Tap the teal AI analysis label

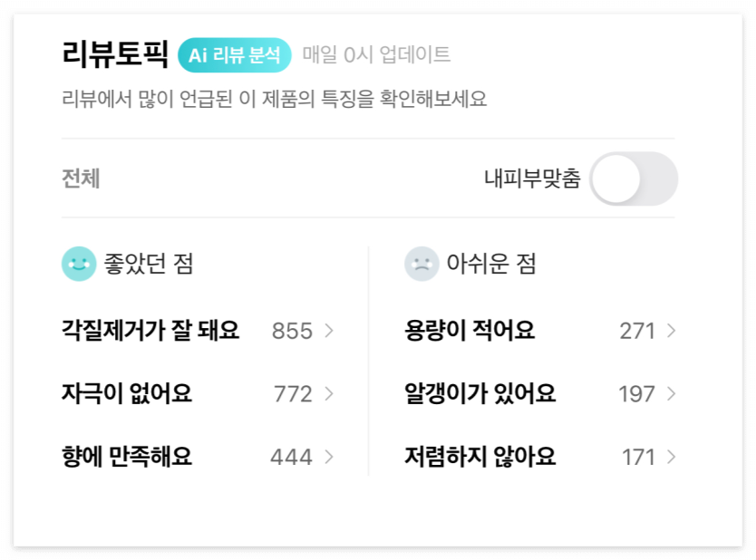tap(235, 53)
